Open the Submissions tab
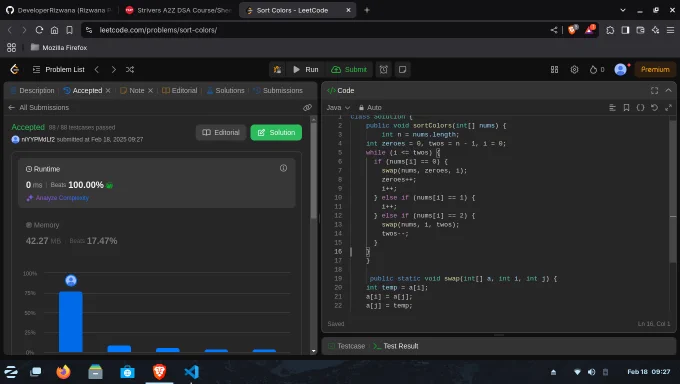 click(278, 90)
